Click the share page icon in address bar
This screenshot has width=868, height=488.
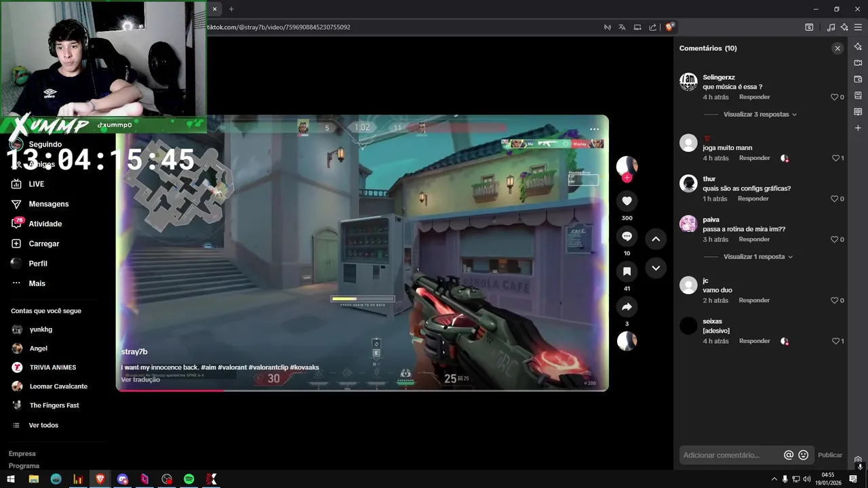[652, 27]
